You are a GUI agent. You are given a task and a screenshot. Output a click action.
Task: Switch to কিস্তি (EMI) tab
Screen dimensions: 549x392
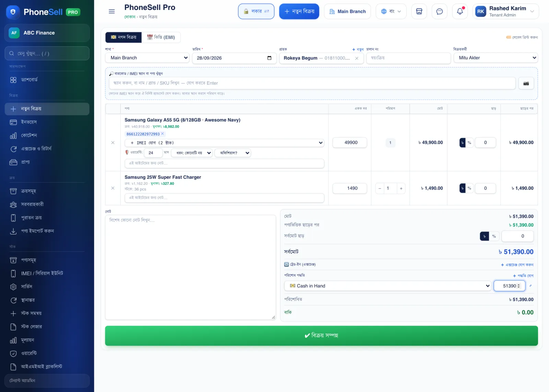[x=161, y=37]
